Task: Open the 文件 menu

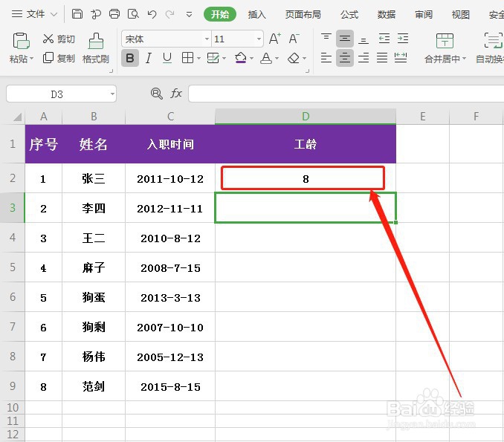Action: tap(34, 14)
